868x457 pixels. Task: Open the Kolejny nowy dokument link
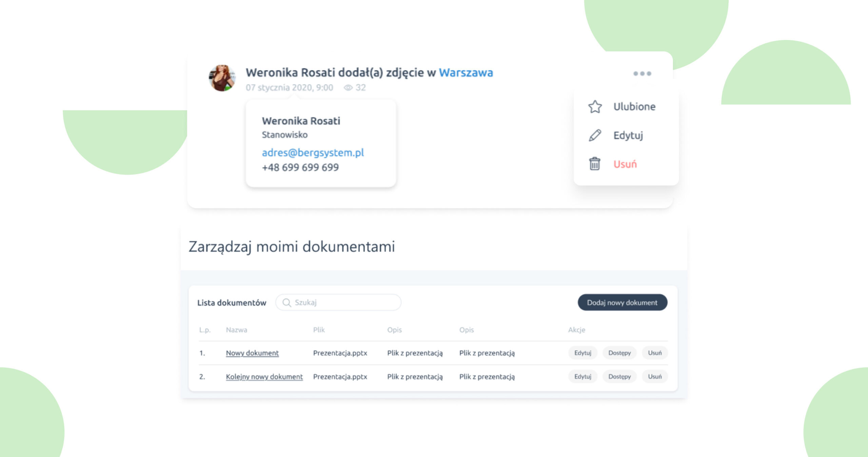coord(264,377)
